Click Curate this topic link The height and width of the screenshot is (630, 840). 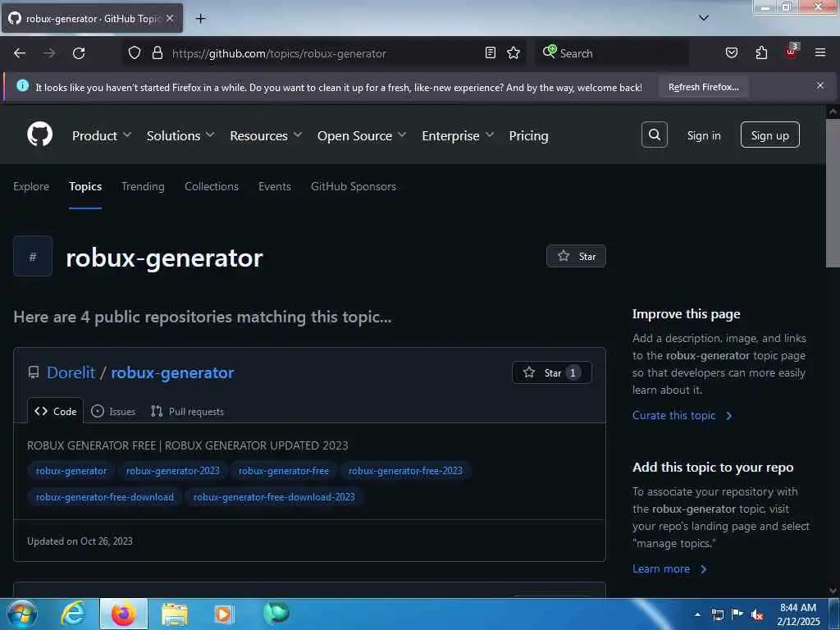pos(682,415)
